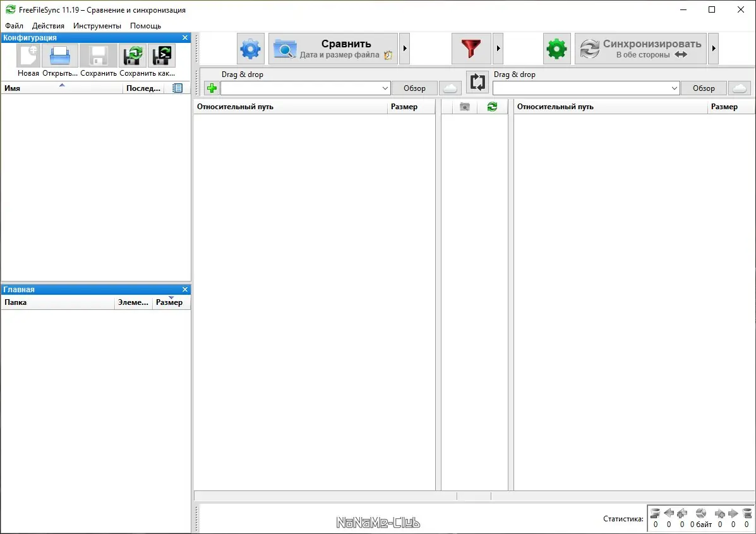The height and width of the screenshot is (534, 756).
Task: Open the Файл menu
Action: [x=14, y=25]
